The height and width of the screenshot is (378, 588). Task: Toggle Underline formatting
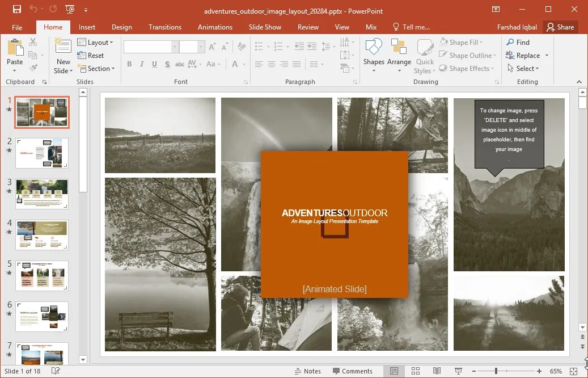click(x=154, y=64)
